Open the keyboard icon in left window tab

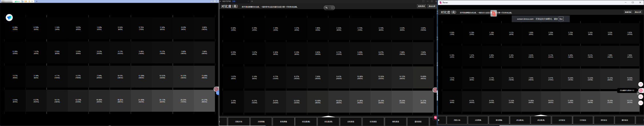(26, 1)
